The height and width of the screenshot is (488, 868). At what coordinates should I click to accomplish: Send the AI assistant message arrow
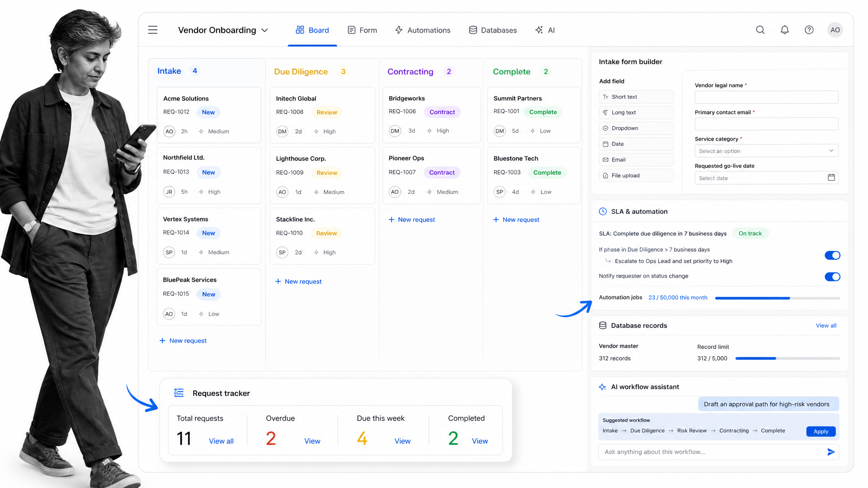831,452
